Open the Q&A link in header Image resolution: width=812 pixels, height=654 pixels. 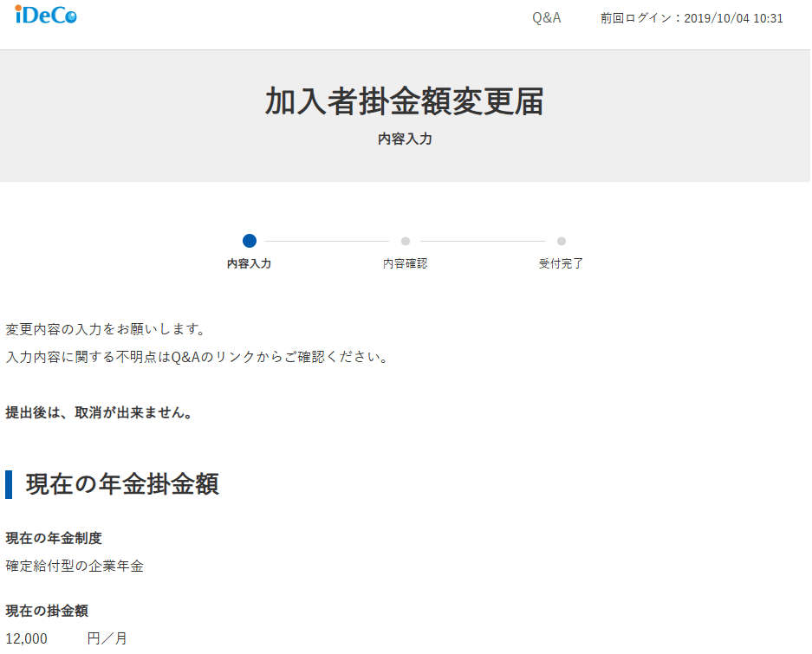[x=546, y=18]
